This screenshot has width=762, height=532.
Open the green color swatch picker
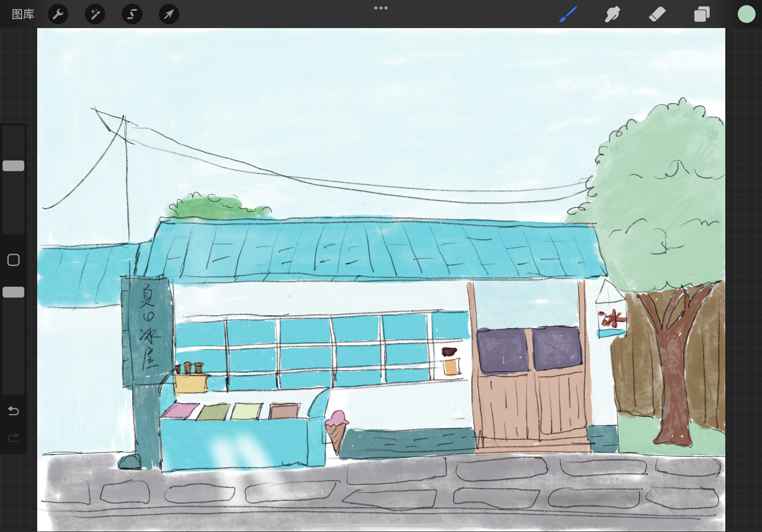(746, 14)
